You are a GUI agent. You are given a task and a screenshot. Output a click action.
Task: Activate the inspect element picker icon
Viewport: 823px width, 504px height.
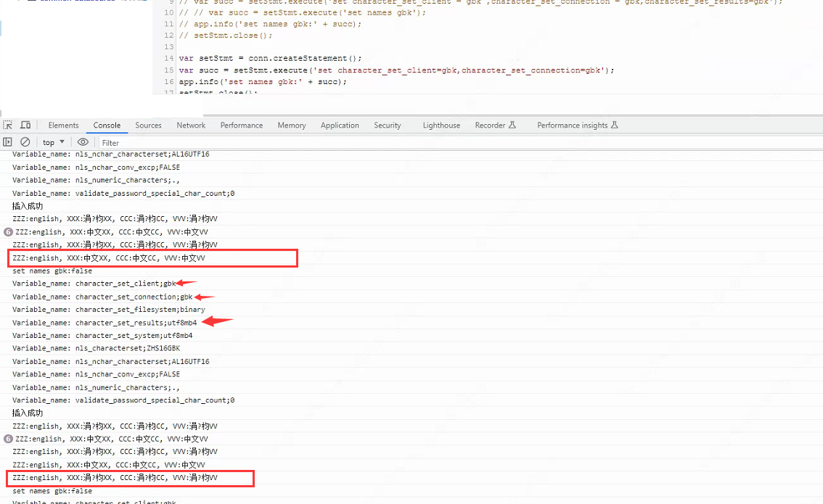(x=8, y=125)
